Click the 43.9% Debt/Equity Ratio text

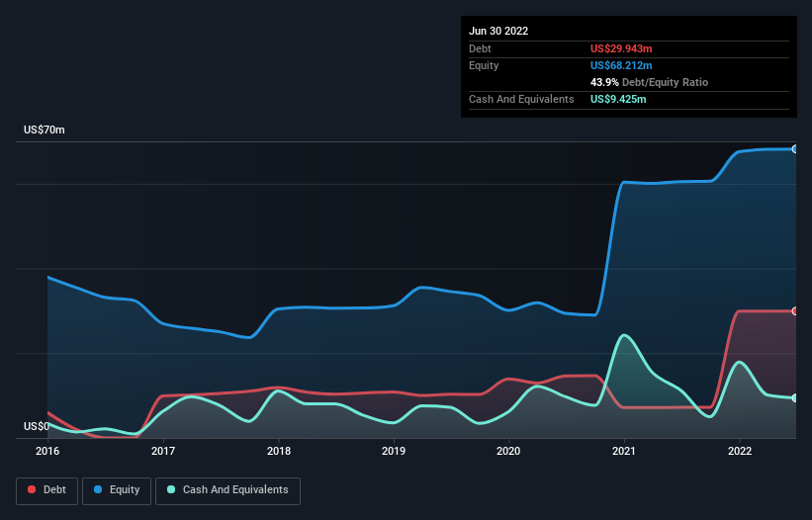coord(649,82)
